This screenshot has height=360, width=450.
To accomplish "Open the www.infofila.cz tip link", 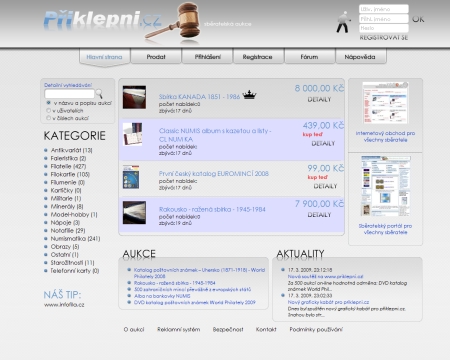I will pos(64,305).
